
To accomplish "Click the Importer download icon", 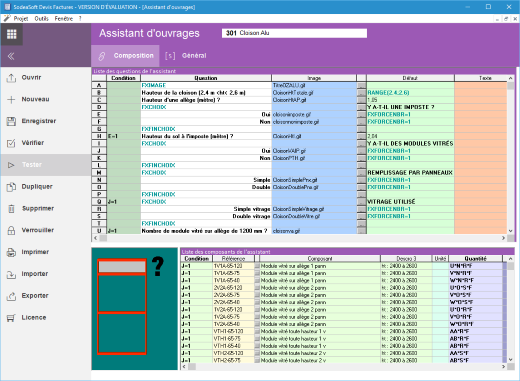I will (x=11, y=274).
